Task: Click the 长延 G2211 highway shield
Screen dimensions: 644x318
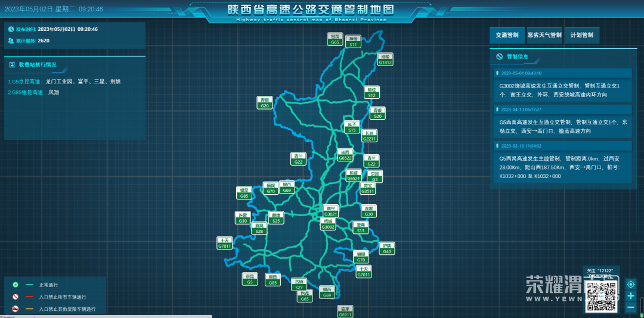Action: 369,136
